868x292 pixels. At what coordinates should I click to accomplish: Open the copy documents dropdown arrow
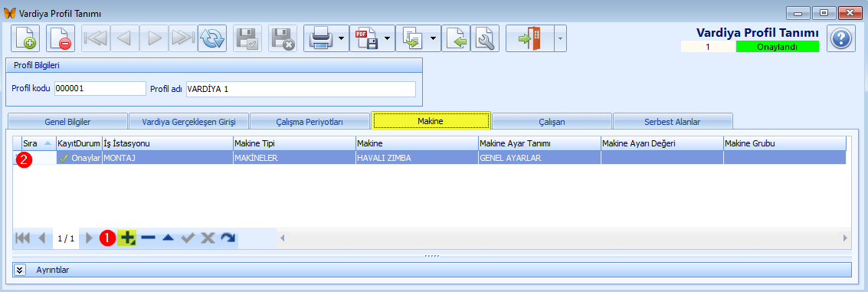tap(434, 39)
